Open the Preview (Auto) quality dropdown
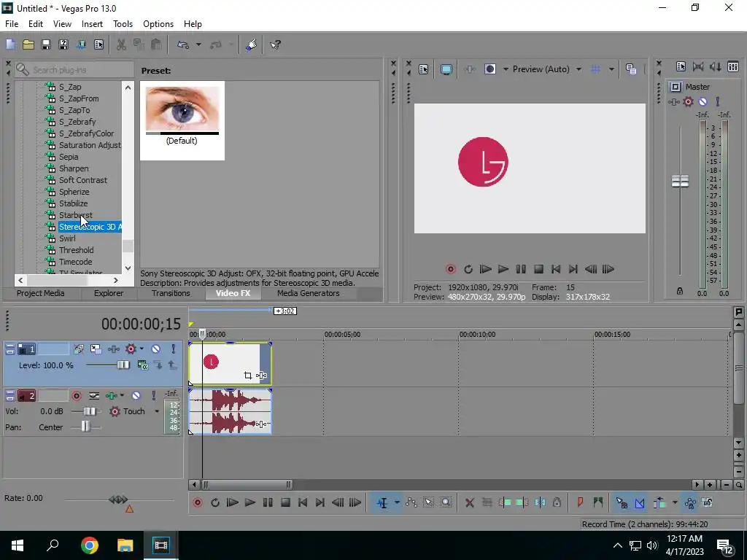 tap(578, 69)
